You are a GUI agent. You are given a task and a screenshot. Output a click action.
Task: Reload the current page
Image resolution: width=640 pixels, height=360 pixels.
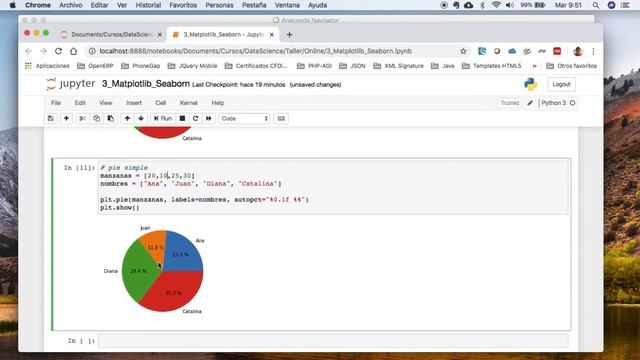[x=58, y=51]
